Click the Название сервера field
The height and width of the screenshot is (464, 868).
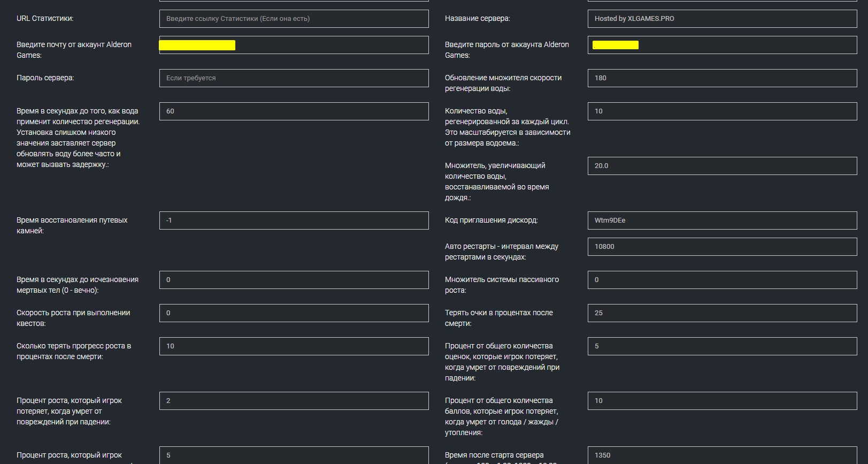(x=722, y=19)
